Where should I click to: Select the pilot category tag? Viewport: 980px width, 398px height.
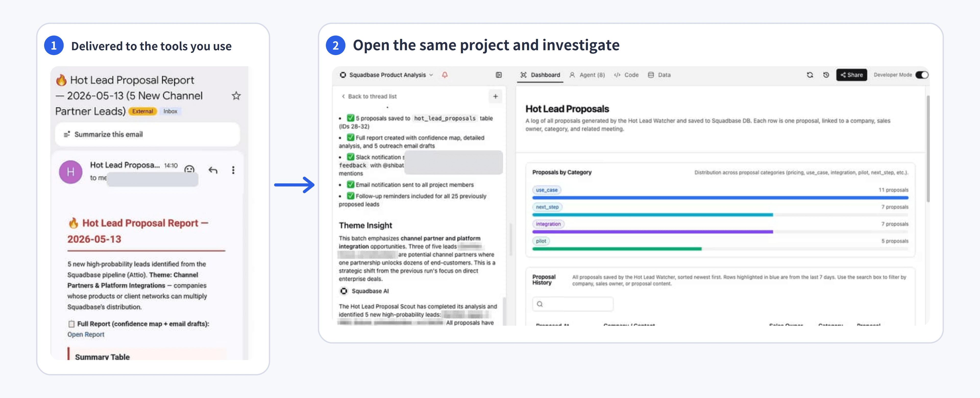[x=541, y=241]
